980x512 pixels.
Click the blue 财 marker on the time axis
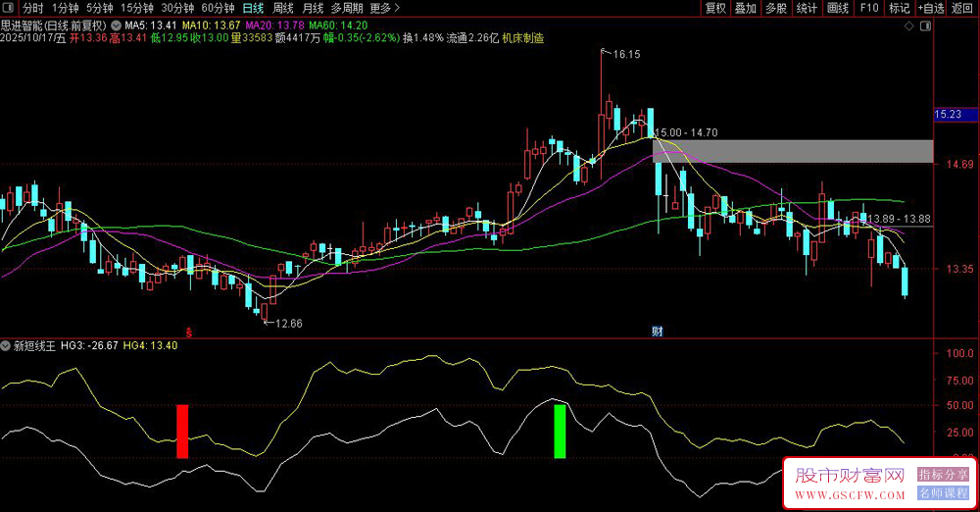659,332
